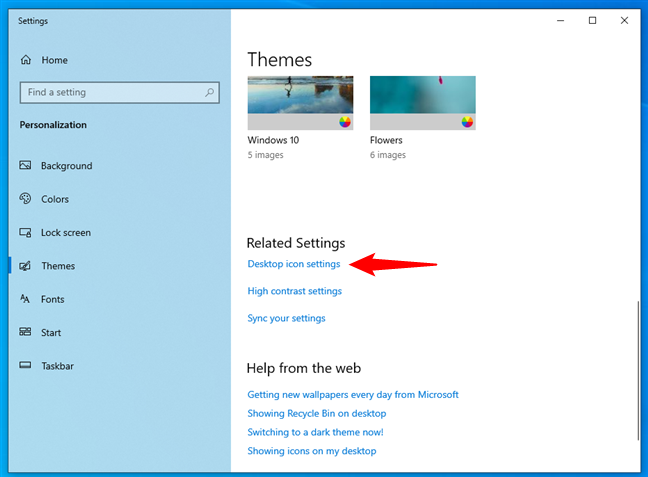Image resolution: width=648 pixels, height=477 pixels.
Task: Click color wheel on Flowers theme
Action: click(x=467, y=122)
